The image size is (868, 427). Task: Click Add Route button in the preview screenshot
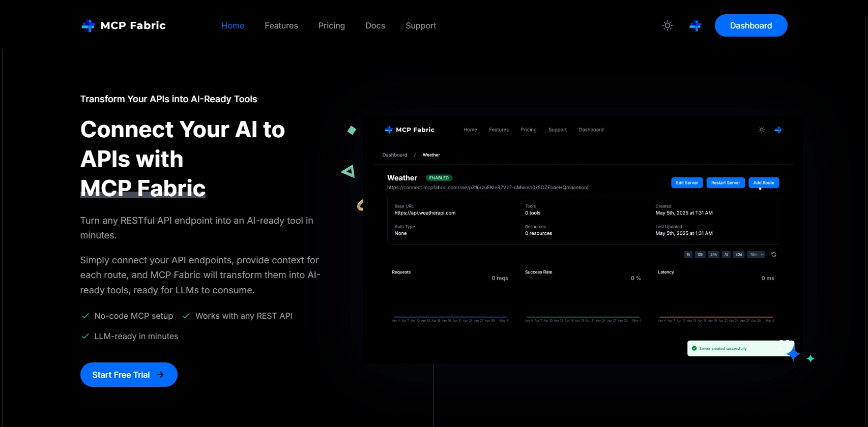tap(764, 183)
